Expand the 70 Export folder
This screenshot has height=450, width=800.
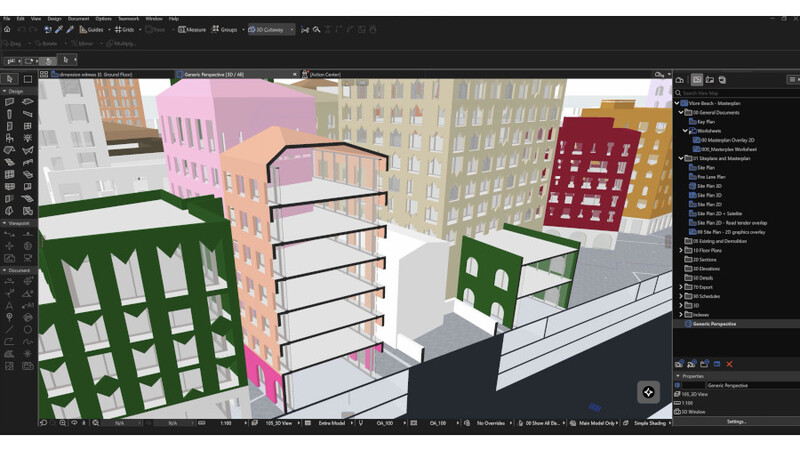pos(681,287)
